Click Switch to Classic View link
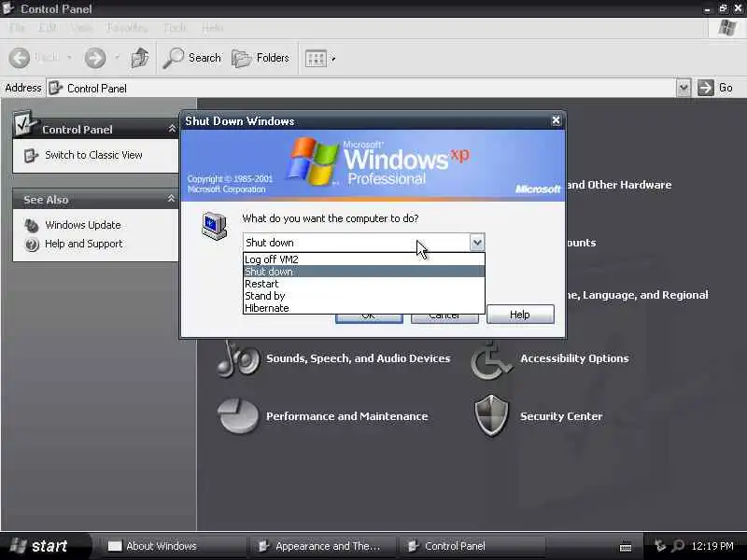 93,155
